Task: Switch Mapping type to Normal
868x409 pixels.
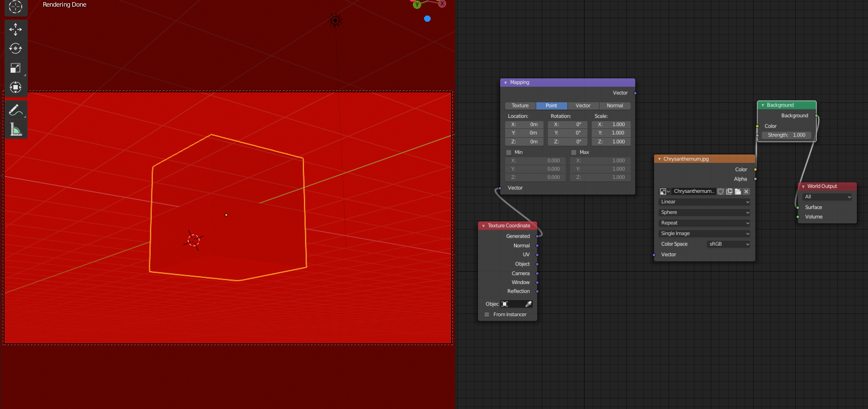Action: point(615,106)
